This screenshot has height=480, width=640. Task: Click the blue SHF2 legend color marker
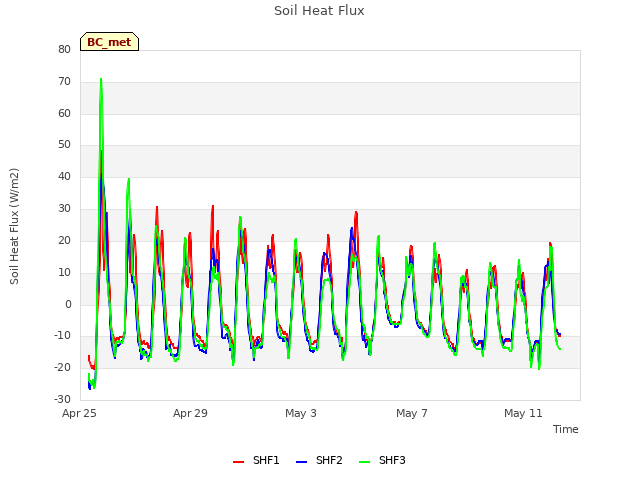pos(301,462)
